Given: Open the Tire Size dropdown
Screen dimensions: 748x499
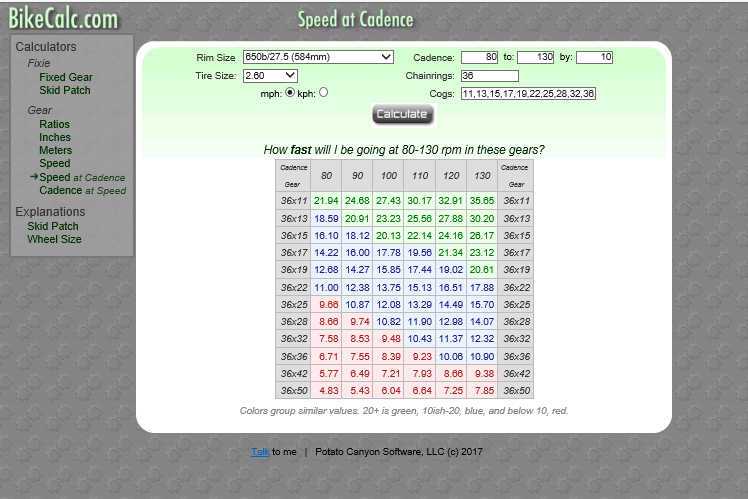Looking at the screenshot, I should (x=270, y=76).
